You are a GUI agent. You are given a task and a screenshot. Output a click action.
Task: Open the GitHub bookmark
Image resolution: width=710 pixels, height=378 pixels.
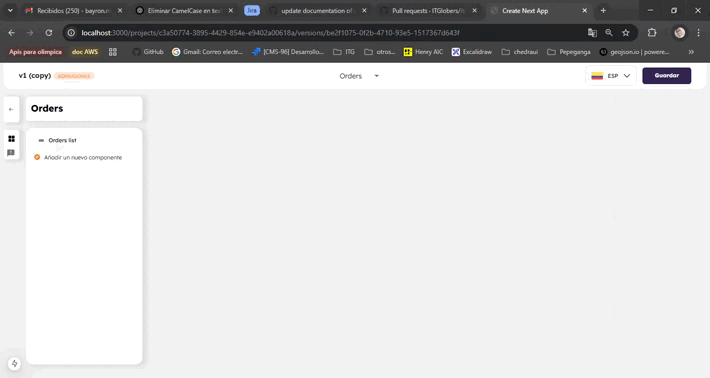148,52
